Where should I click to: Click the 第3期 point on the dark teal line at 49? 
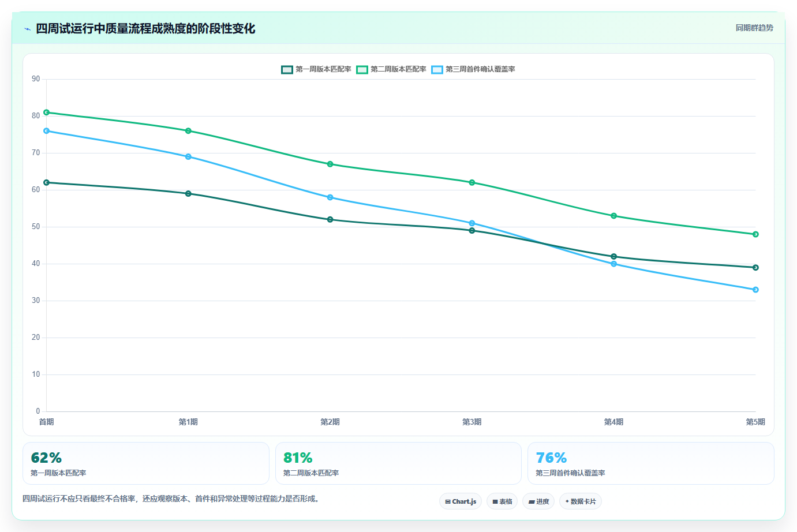[472, 231]
